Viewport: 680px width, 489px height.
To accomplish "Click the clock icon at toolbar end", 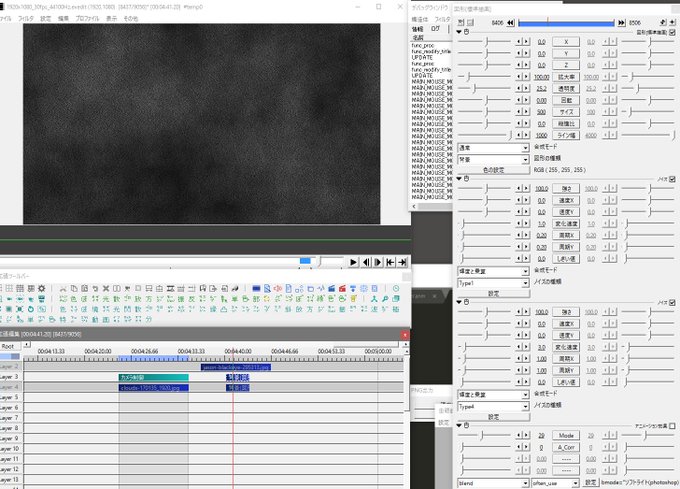I will (x=396, y=288).
